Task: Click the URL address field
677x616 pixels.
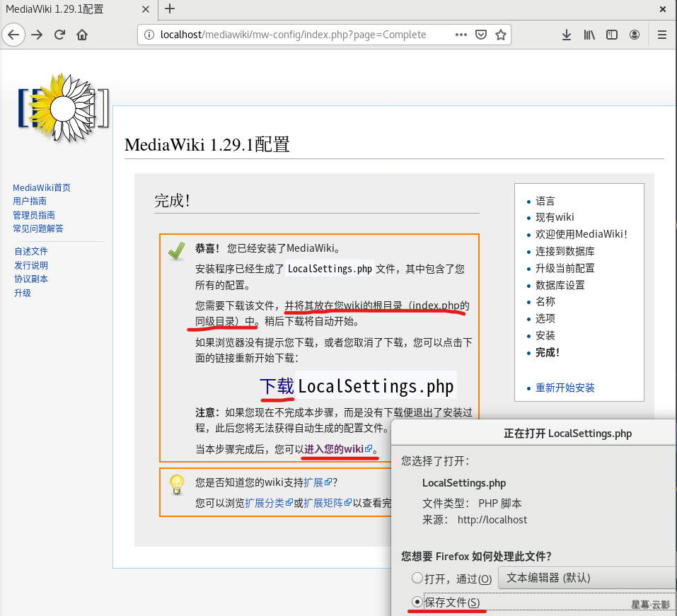Action: (x=297, y=35)
